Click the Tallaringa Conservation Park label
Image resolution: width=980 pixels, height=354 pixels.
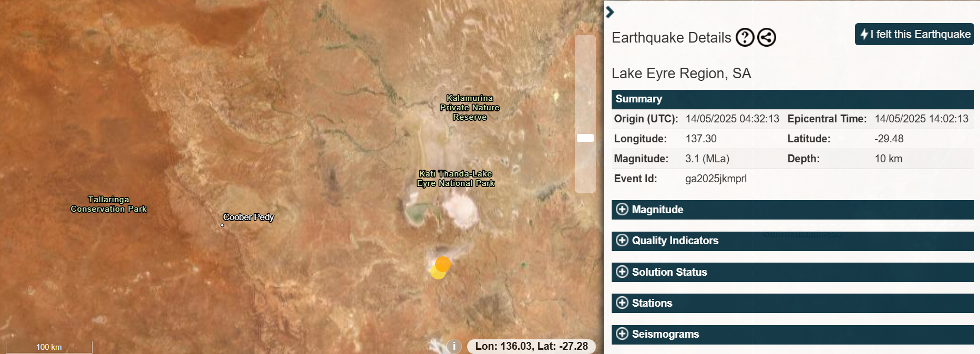(109, 204)
